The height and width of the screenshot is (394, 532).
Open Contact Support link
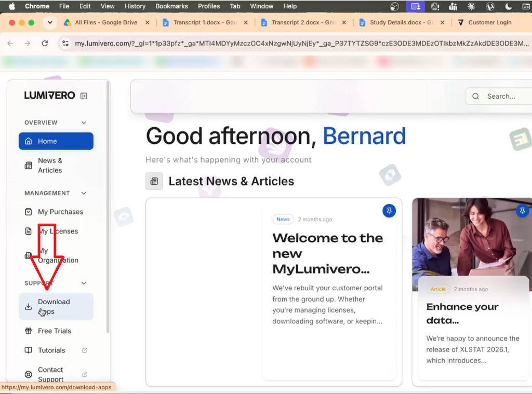click(56, 374)
